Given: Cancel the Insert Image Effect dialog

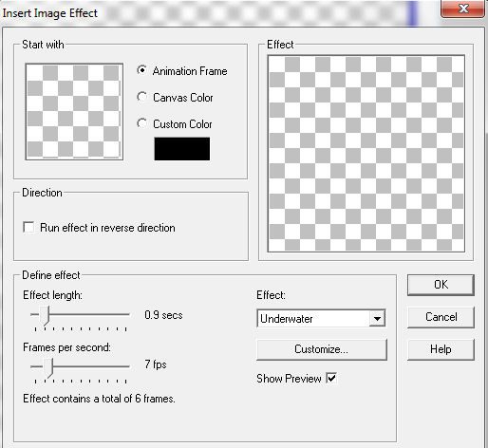Looking at the screenshot, I should tap(441, 317).
